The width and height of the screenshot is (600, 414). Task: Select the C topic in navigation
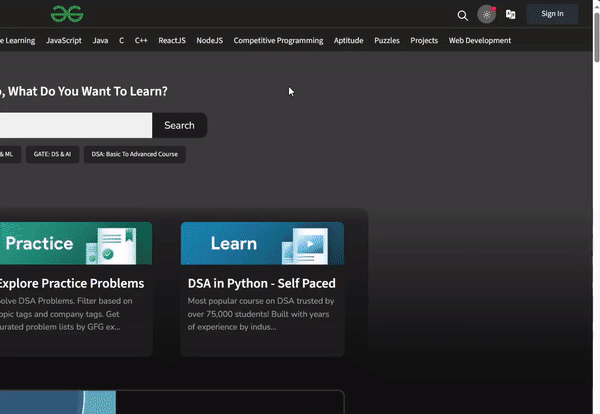click(121, 41)
